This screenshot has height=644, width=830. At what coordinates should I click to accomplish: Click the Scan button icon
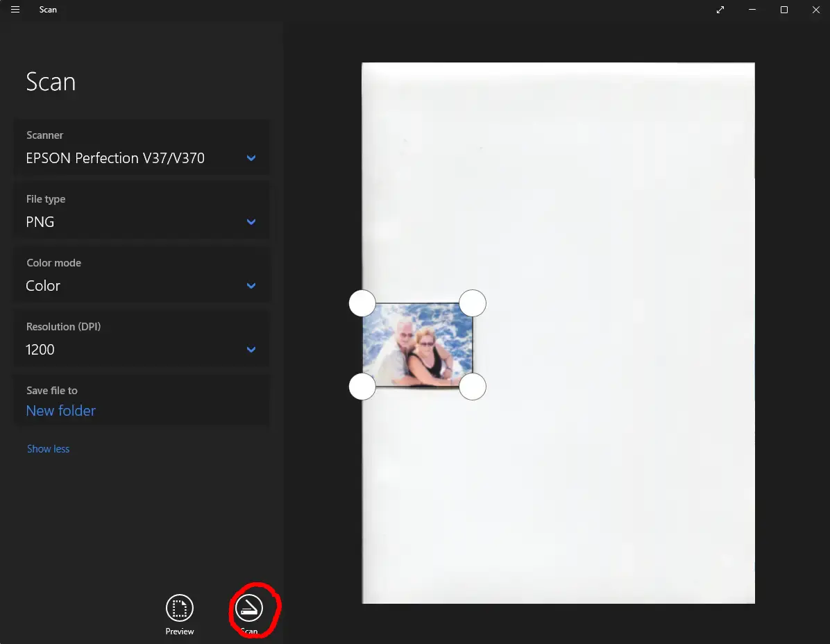click(249, 608)
